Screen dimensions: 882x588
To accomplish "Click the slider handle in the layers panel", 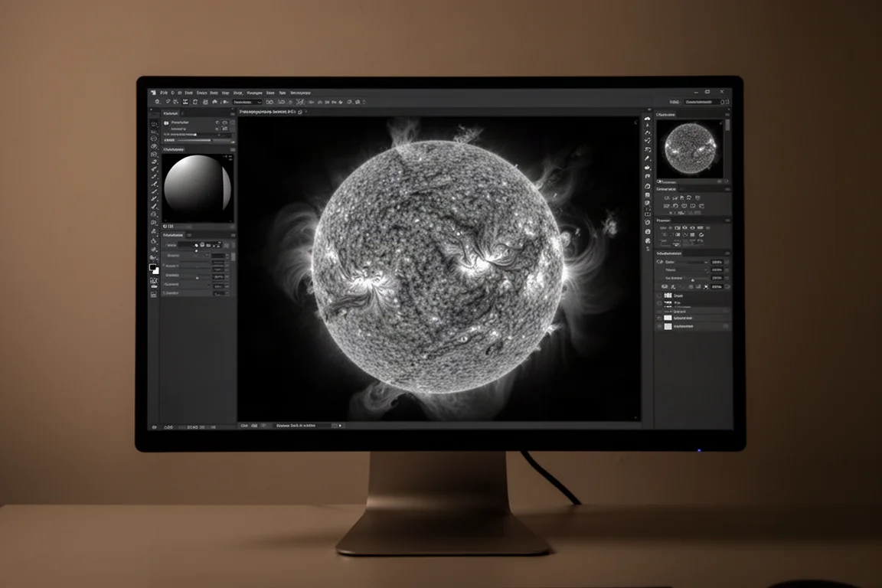I will 692,279.
